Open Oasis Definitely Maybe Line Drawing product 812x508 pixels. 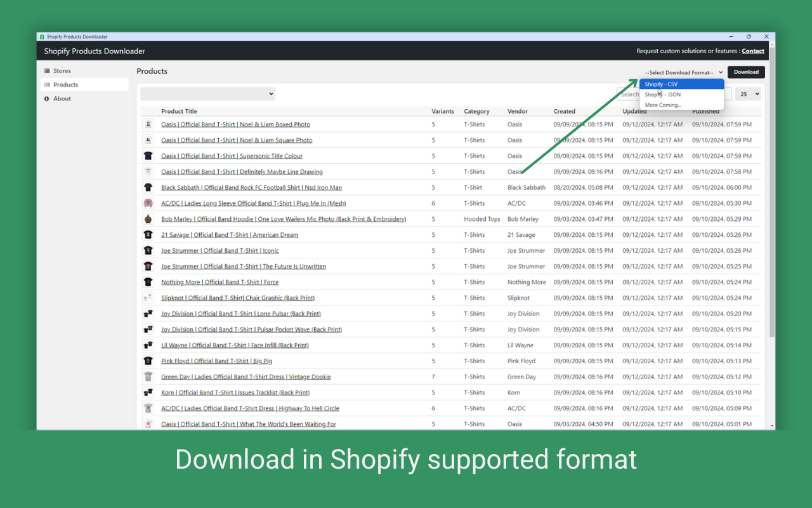coord(242,171)
